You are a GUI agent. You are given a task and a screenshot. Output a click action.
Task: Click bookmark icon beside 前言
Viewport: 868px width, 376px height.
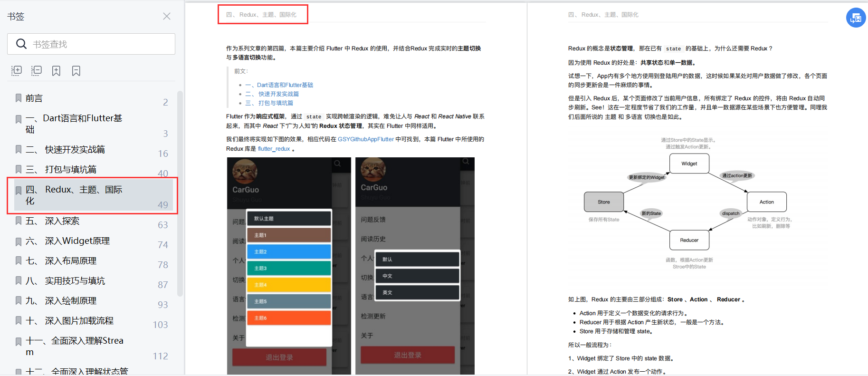[19, 98]
